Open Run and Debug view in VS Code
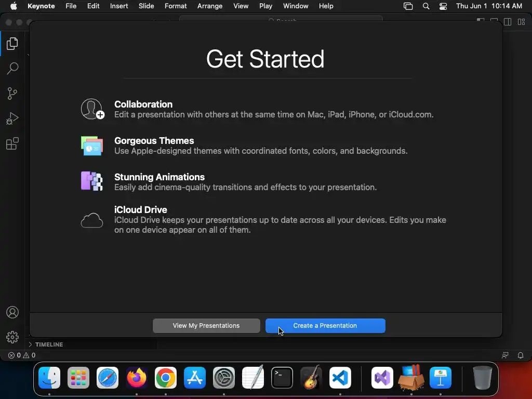Image resolution: width=532 pixels, height=399 pixels. [x=12, y=118]
